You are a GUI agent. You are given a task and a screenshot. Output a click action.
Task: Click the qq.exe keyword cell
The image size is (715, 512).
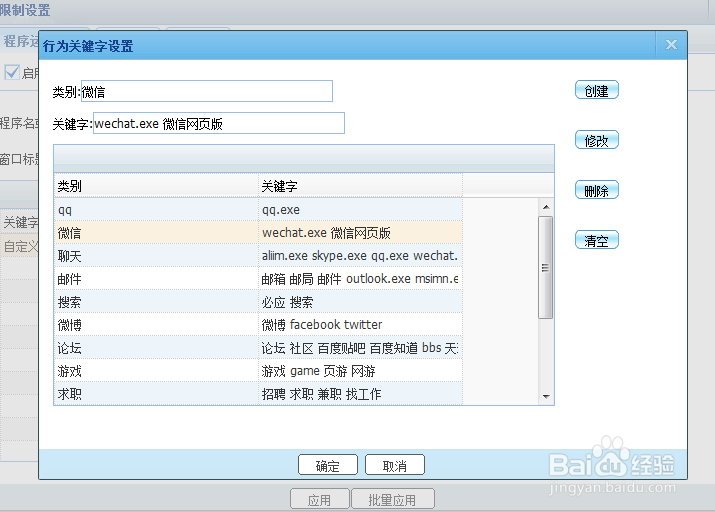(360, 210)
